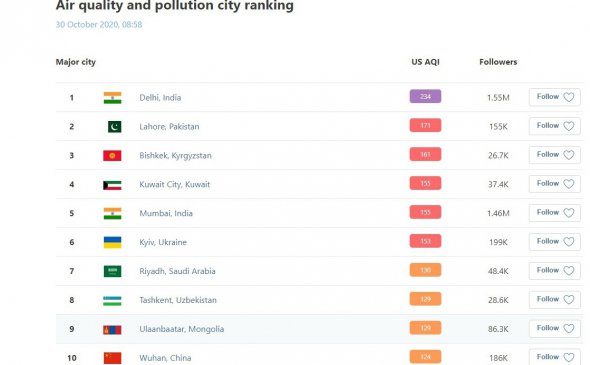Toggle the heart icon in Wuhan's row

(569, 357)
